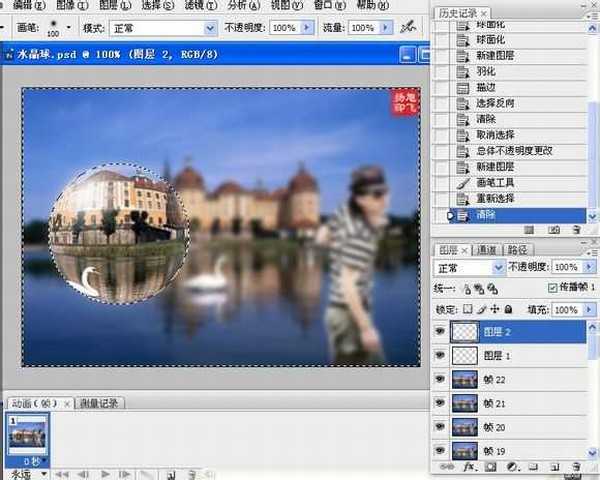The image size is (600, 480).
Task: Open the blend mode 正常 dropdown in Layers panel
Action: [x=470, y=268]
